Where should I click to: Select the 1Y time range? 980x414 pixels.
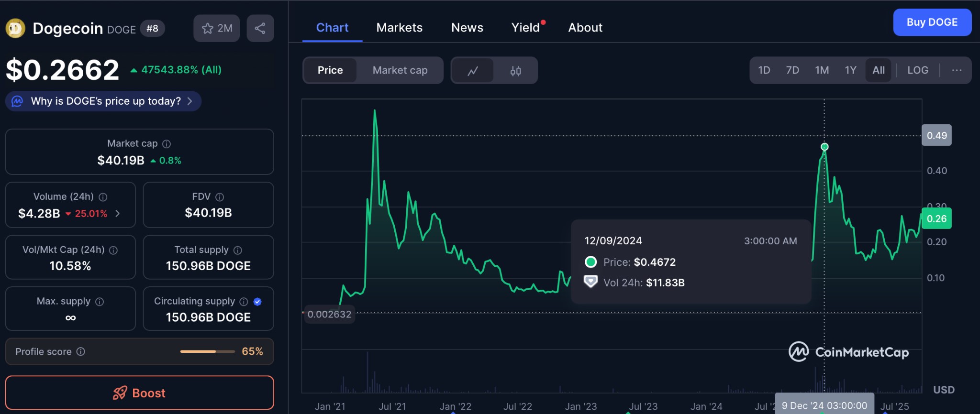tap(850, 70)
